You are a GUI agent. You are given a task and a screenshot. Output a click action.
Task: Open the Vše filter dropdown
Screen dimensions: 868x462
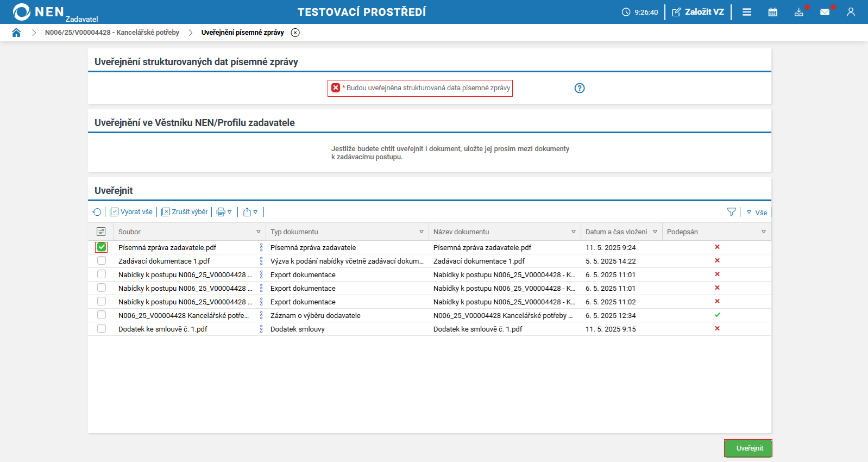(x=757, y=213)
